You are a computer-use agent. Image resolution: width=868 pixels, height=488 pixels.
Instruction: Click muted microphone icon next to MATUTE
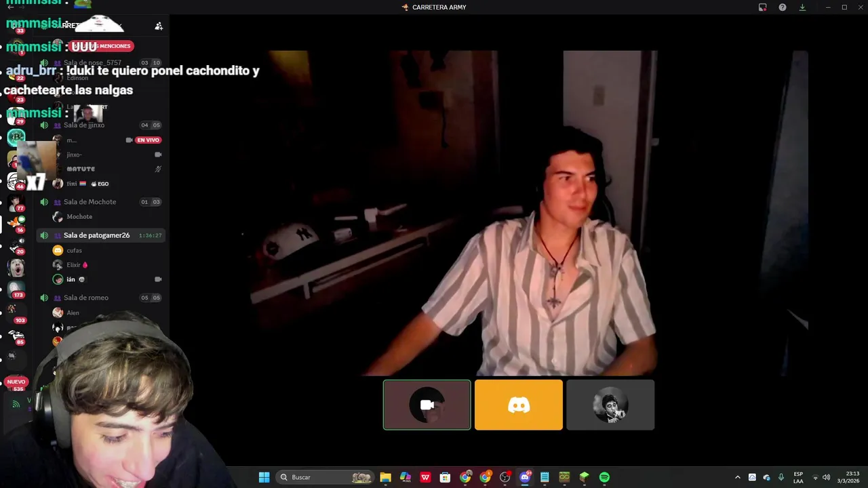click(158, 169)
